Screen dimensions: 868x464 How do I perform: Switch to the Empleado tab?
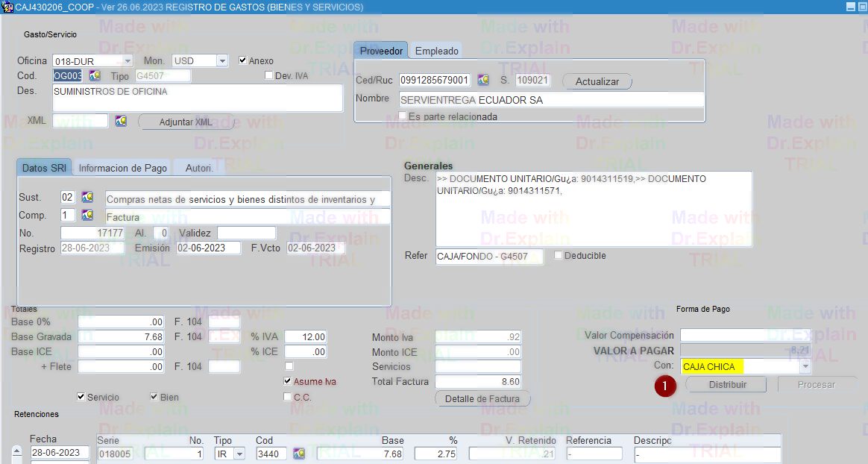pos(437,51)
